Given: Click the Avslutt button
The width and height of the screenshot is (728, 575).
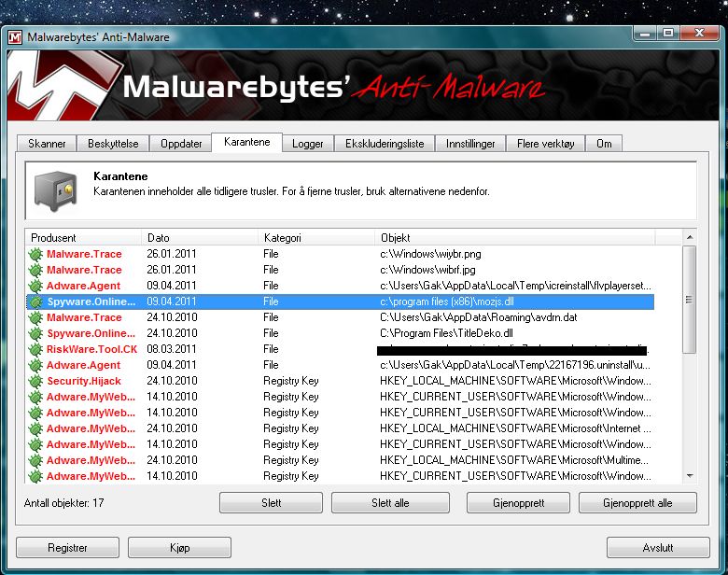Looking at the screenshot, I should [658, 548].
